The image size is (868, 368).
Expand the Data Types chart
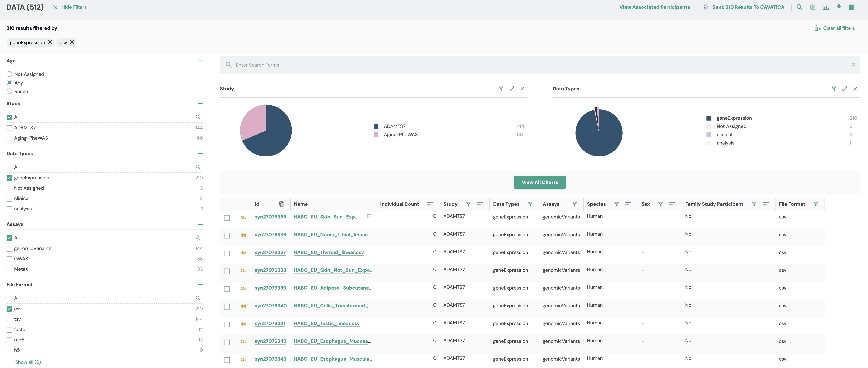[x=845, y=89]
